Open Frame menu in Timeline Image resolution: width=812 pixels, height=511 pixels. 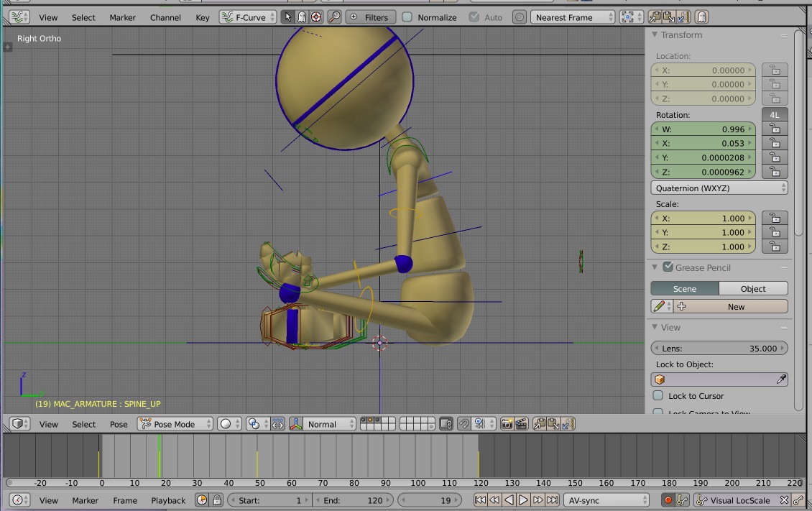(125, 500)
